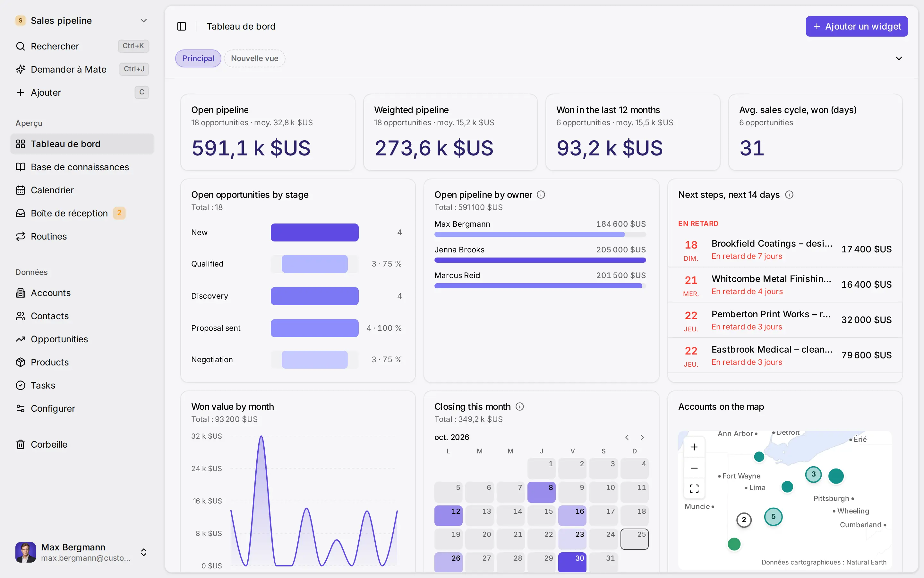Open the Rechercher search item
The width and height of the screenshot is (924, 578).
pos(82,46)
